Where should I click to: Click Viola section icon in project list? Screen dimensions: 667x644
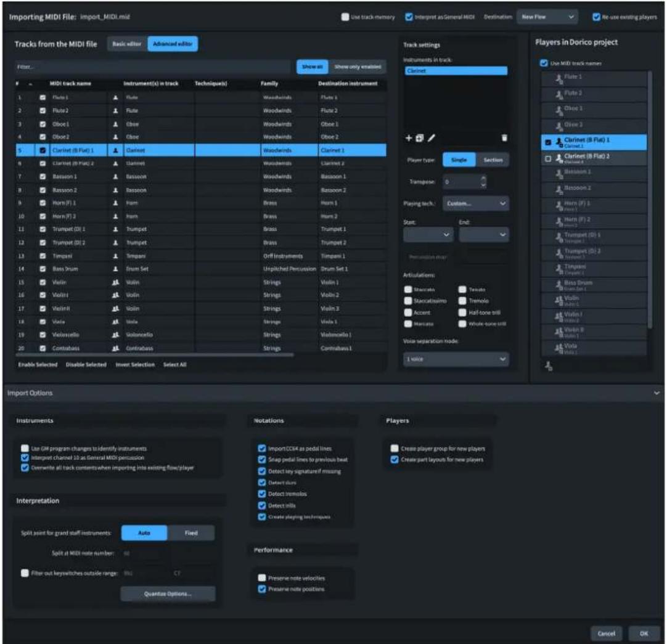point(559,348)
